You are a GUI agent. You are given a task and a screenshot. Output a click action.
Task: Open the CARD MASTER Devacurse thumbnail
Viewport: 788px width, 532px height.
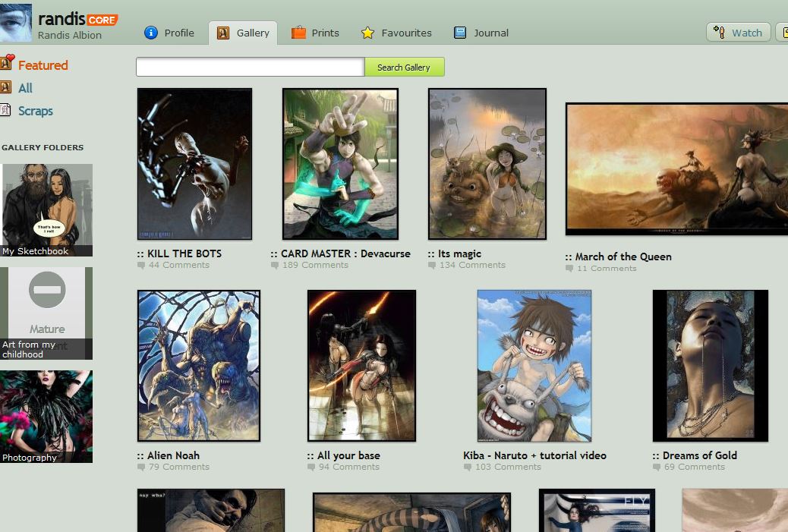340,164
